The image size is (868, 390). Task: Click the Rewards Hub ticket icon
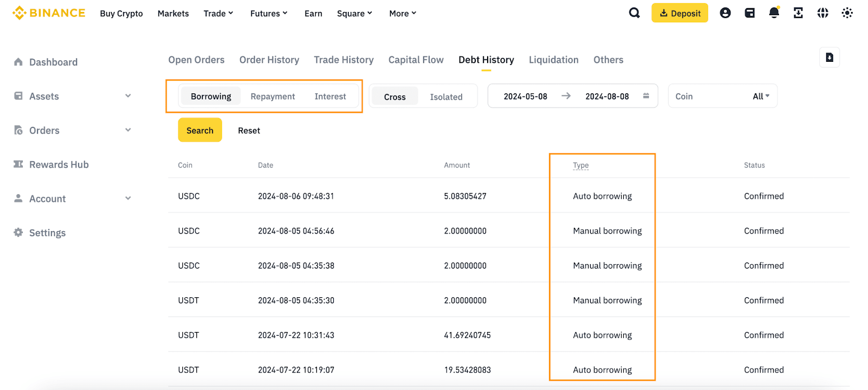tap(18, 164)
